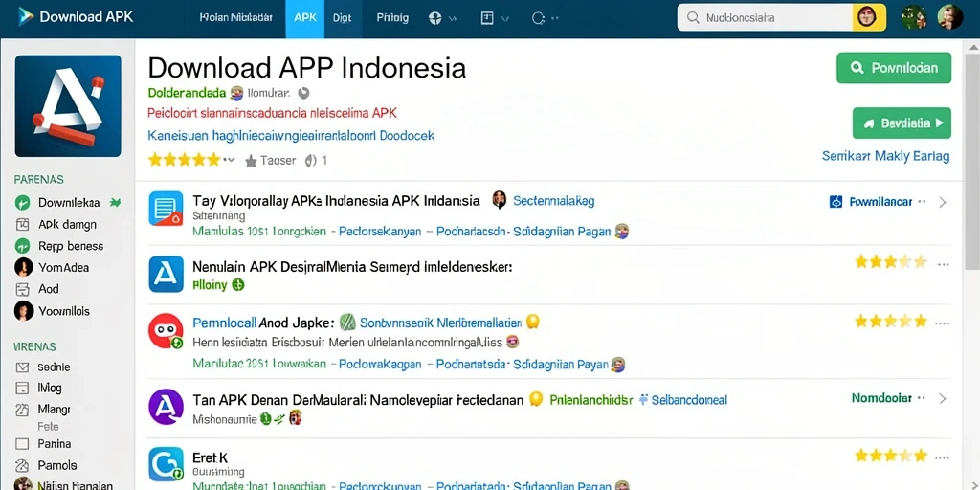Click the green Pownilodan button

click(x=894, y=68)
